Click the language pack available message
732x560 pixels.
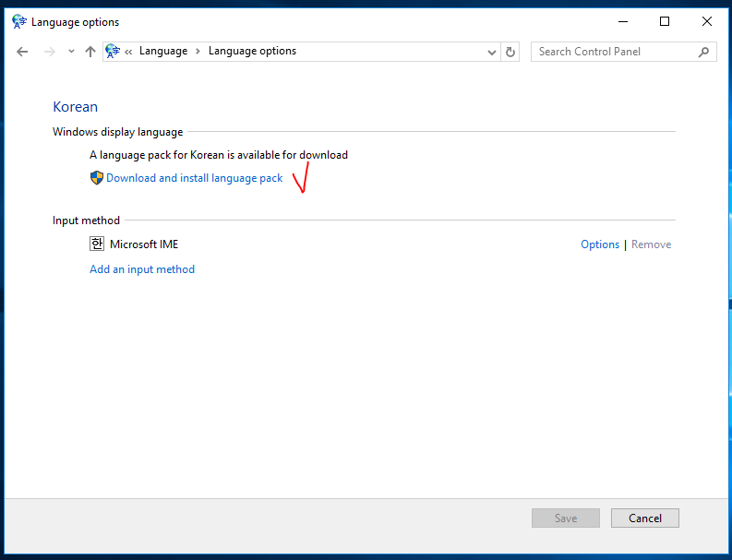(219, 155)
